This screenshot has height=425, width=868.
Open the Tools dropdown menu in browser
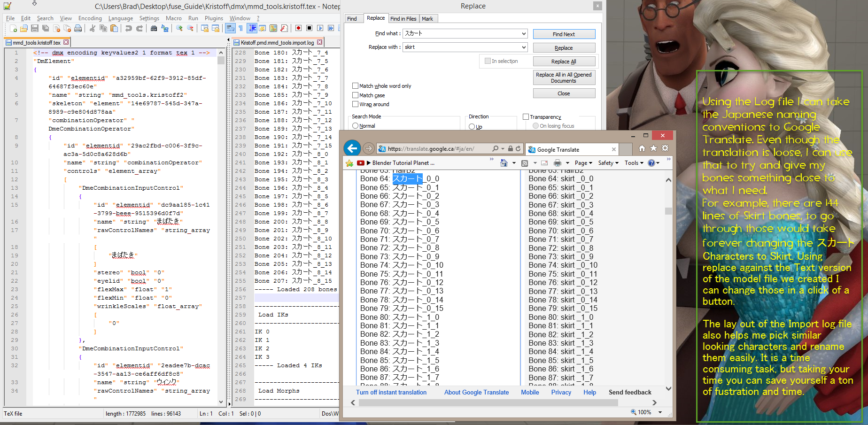[x=634, y=163]
